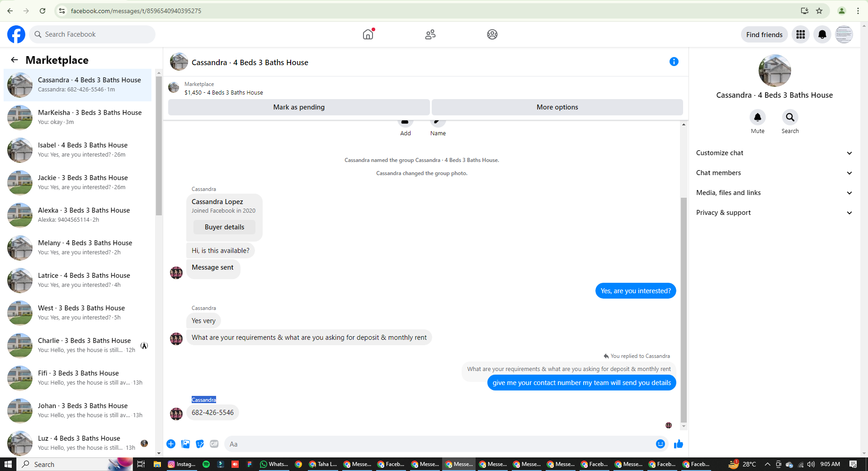Image resolution: width=868 pixels, height=471 pixels.
Task: Choose a sticker for the message
Action: [x=200, y=444]
